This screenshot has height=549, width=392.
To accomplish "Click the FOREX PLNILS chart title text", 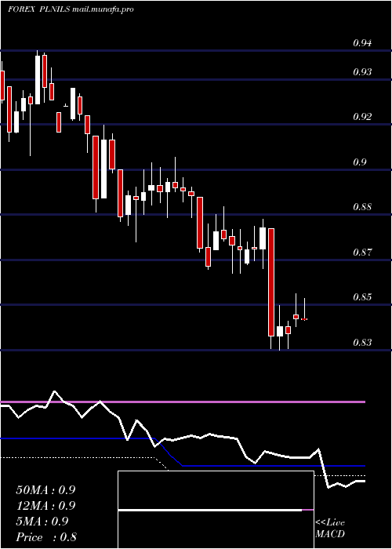I will (71, 9).
